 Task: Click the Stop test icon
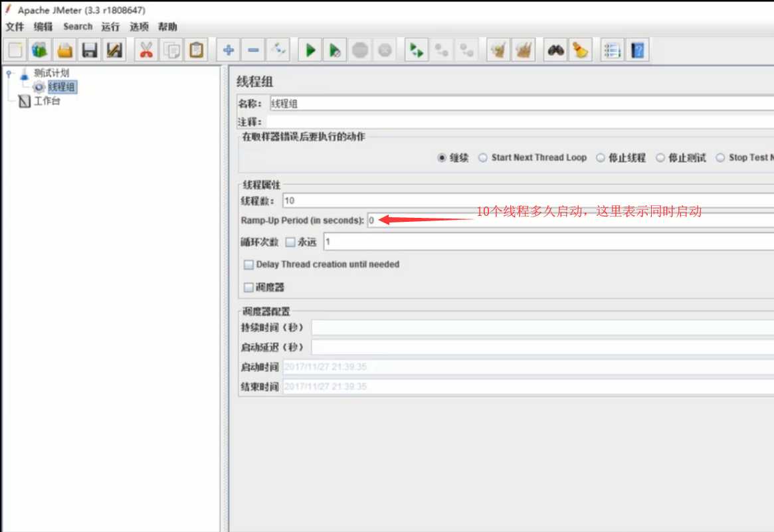click(360, 50)
